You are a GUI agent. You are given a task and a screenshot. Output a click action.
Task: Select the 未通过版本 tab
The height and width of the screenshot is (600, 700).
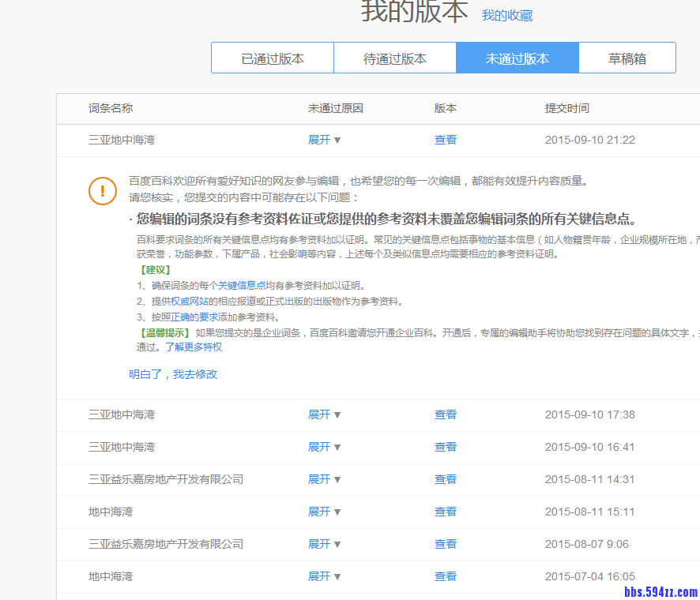(517, 57)
